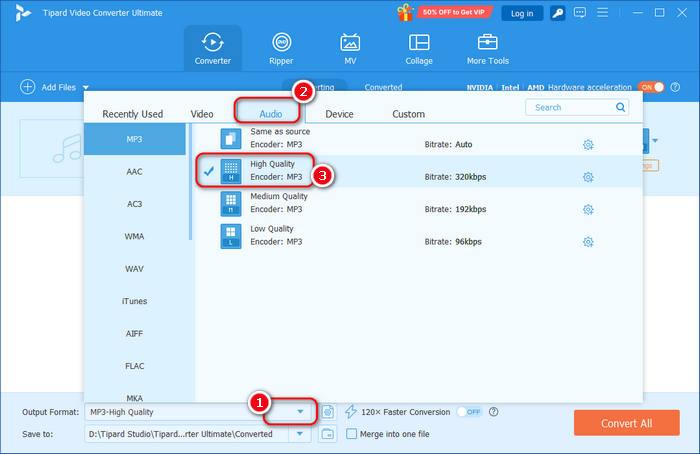The height and width of the screenshot is (454, 700).
Task: Click the key registration icon
Action: [x=558, y=13]
